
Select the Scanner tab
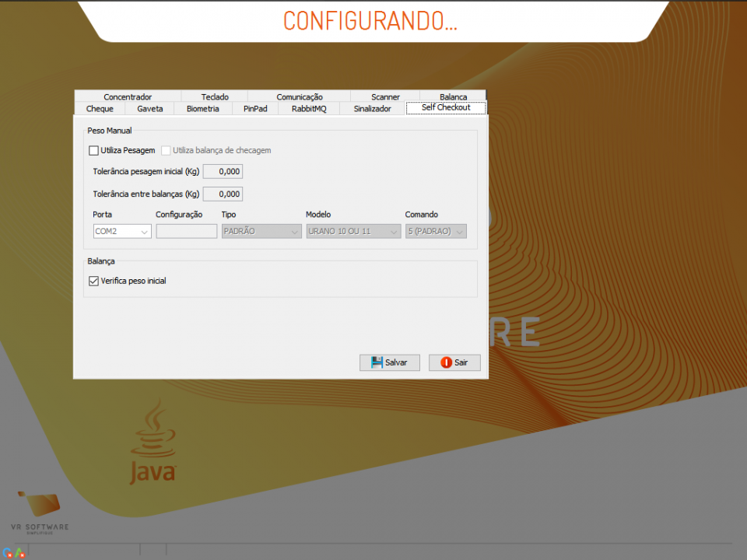click(x=385, y=96)
